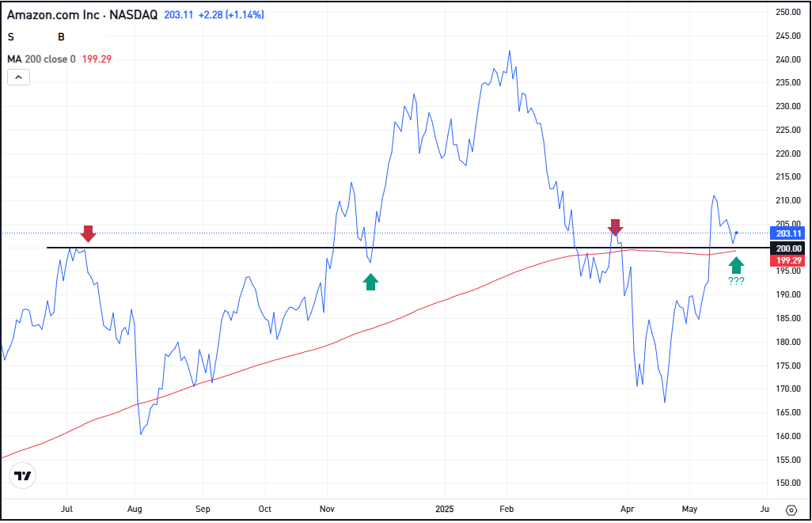This screenshot has width=812, height=523.
Task: Click the Oct label on time axis
Action: [264, 509]
